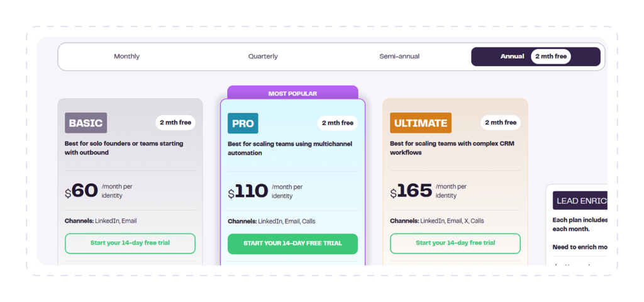The width and height of the screenshot is (644, 302).
Task: Switch to Quarterly billing
Action: [x=263, y=56]
